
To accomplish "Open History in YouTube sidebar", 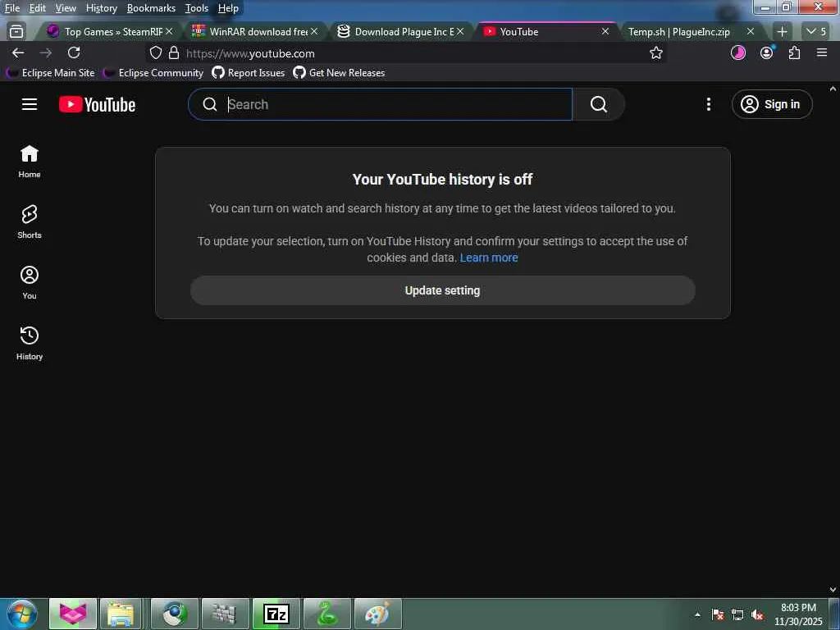I will (x=30, y=343).
